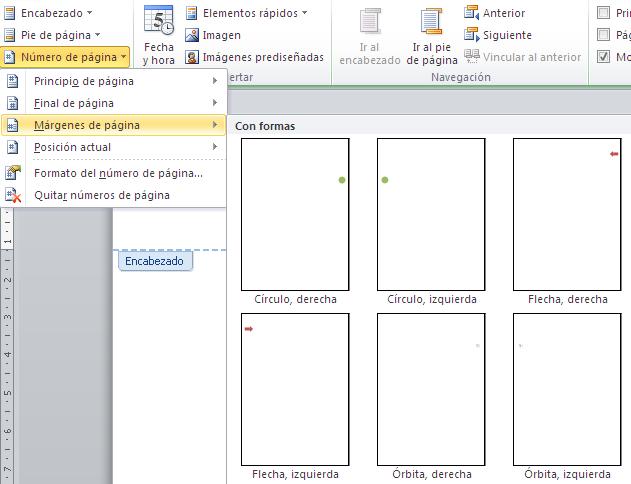
Task: Choose Quitar números de página
Action: tap(113, 195)
